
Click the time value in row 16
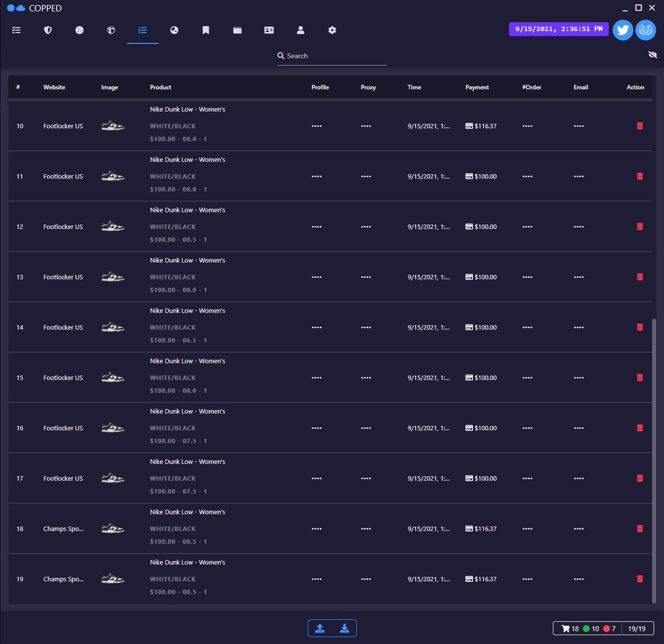click(429, 428)
